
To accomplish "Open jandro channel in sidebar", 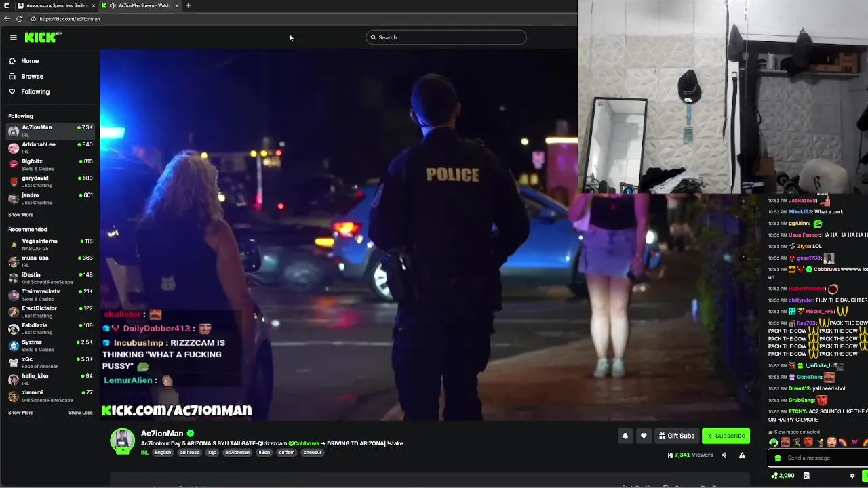I will (x=50, y=198).
